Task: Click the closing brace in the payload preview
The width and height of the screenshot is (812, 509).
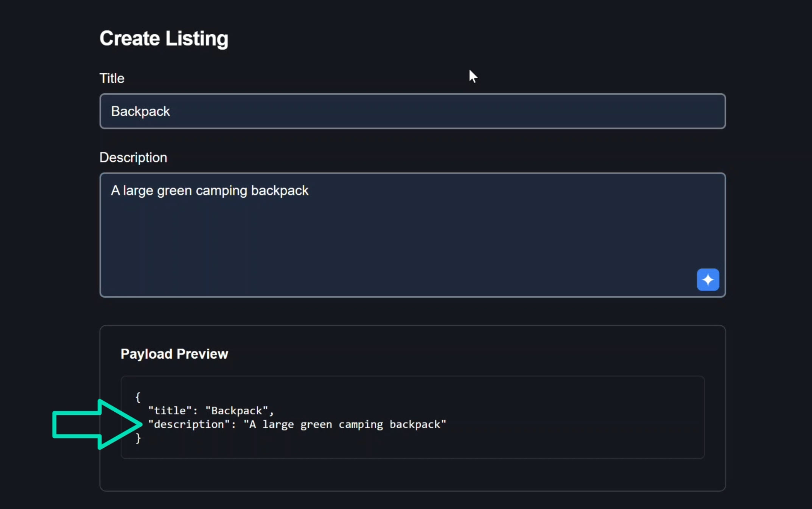Action: [x=138, y=438]
